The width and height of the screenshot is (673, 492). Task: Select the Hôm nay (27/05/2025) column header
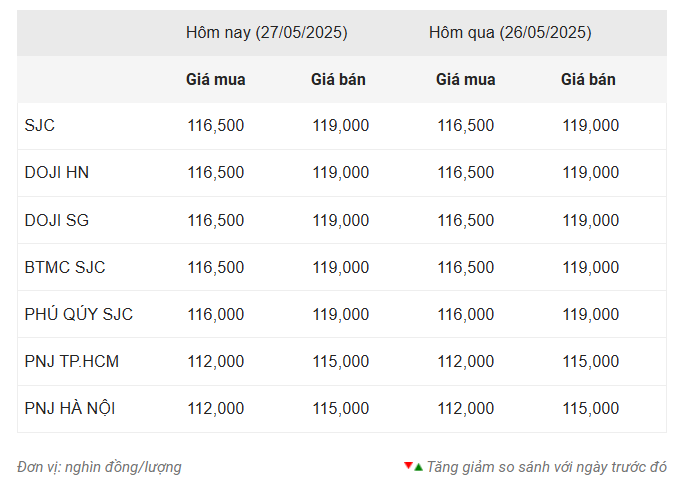(266, 32)
